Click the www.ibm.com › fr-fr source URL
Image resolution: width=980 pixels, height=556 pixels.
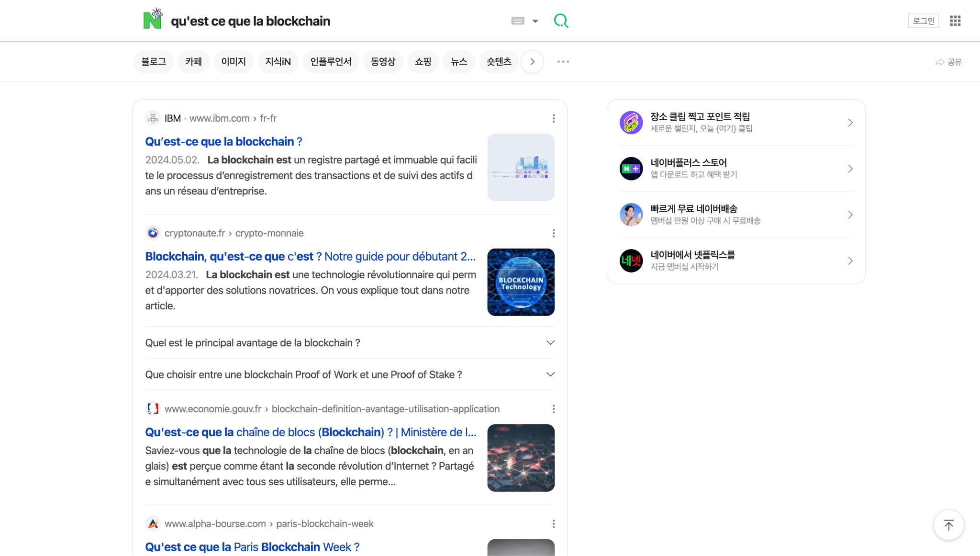tap(233, 118)
